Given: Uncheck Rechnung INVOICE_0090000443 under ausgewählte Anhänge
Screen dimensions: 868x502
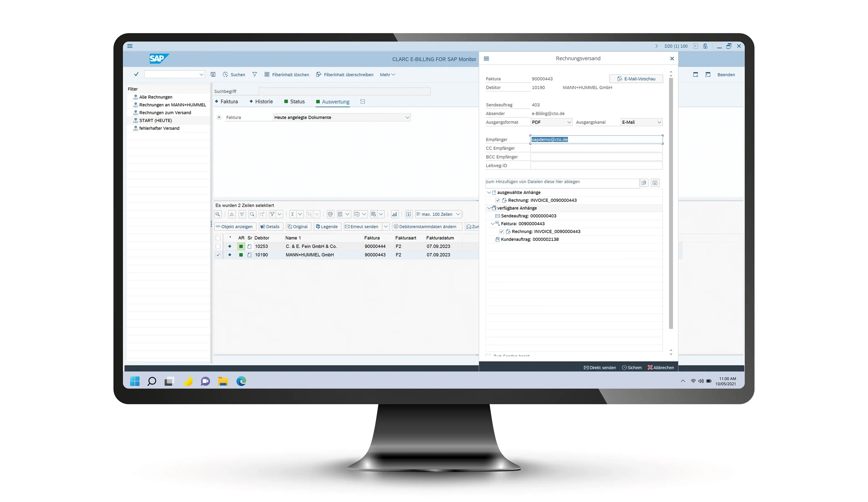Looking at the screenshot, I should [498, 200].
